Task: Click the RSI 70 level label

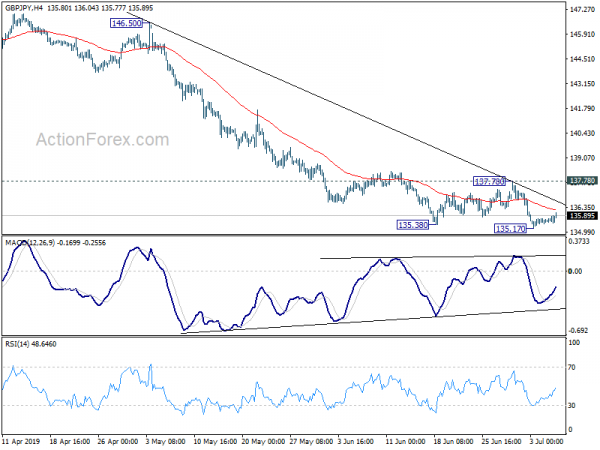Action: point(572,367)
